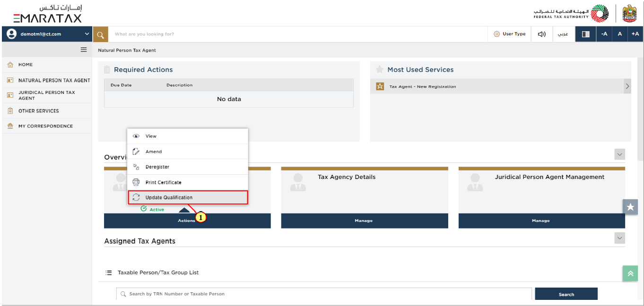Collapse the Assigned Tax Agents section chevron
Viewport: 644px width, 306px height.
pyautogui.click(x=620, y=238)
